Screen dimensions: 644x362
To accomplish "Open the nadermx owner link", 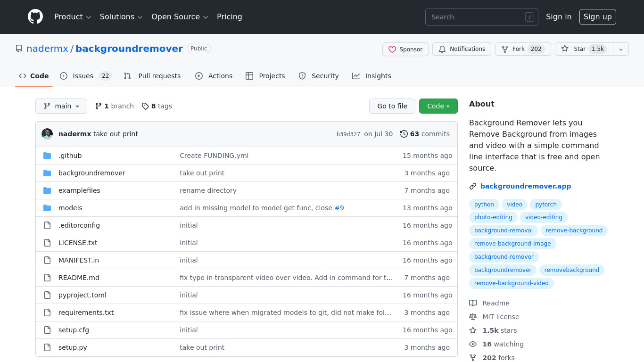I will 47,49.
